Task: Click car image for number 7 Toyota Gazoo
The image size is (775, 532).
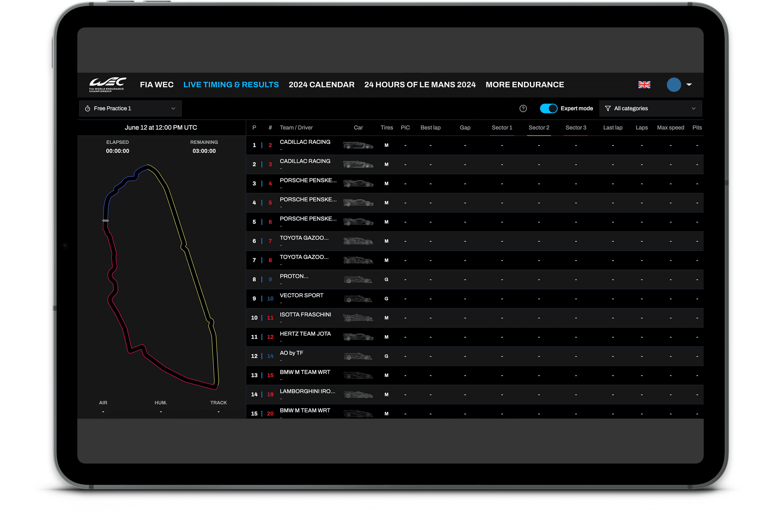Action: pyautogui.click(x=358, y=241)
